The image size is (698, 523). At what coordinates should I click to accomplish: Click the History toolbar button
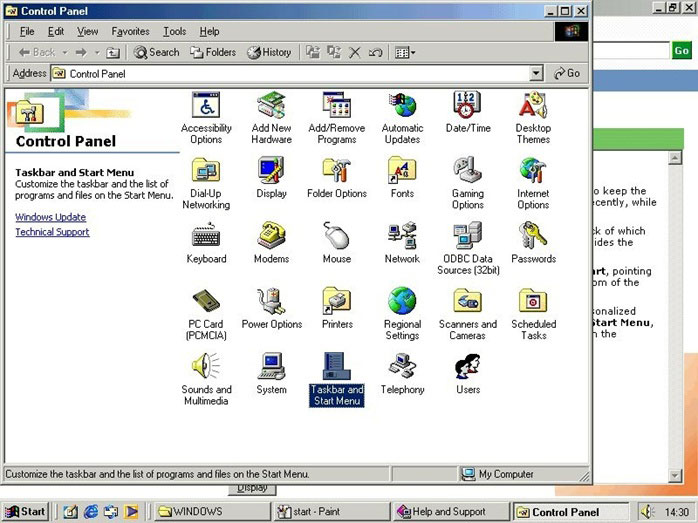pyautogui.click(x=269, y=53)
